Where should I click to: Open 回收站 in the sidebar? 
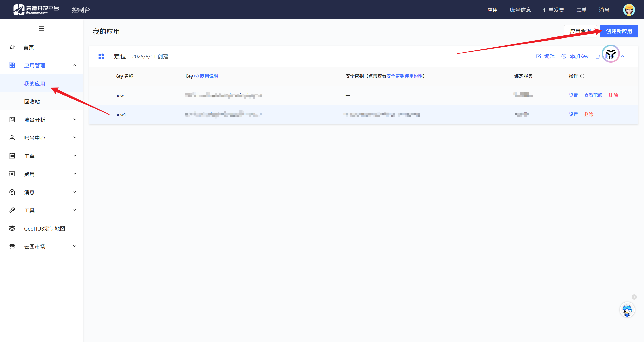coord(32,102)
